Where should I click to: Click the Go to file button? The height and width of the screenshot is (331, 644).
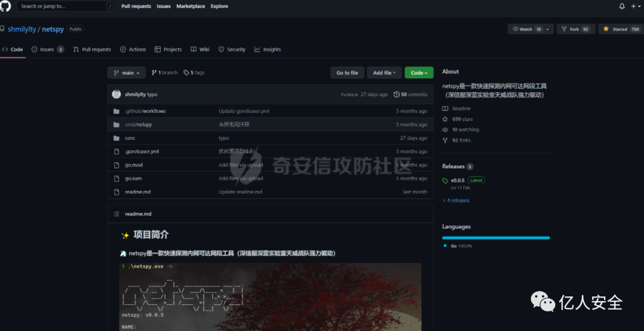[347, 73]
